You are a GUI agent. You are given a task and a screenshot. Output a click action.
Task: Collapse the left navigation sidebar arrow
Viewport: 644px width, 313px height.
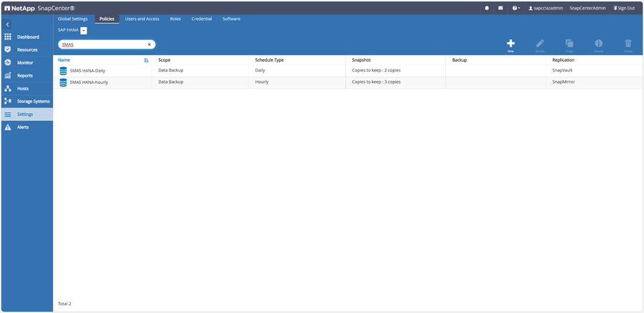pyautogui.click(x=7, y=24)
